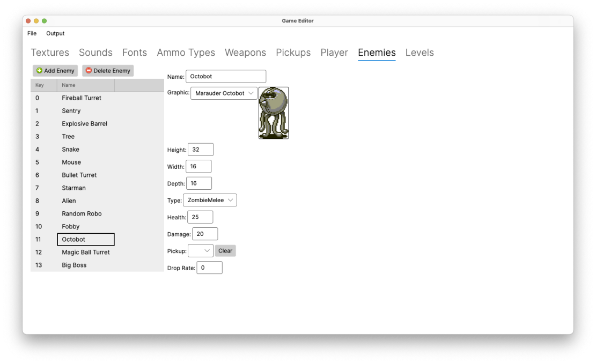This screenshot has height=364, width=596.
Task: Open the Output menu
Action: click(x=55, y=33)
